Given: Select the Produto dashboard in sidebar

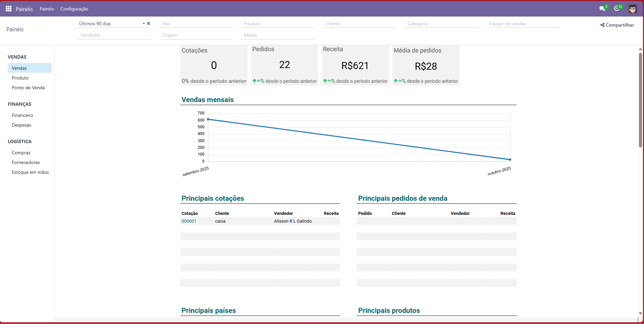Looking at the screenshot, I should 20,78.
